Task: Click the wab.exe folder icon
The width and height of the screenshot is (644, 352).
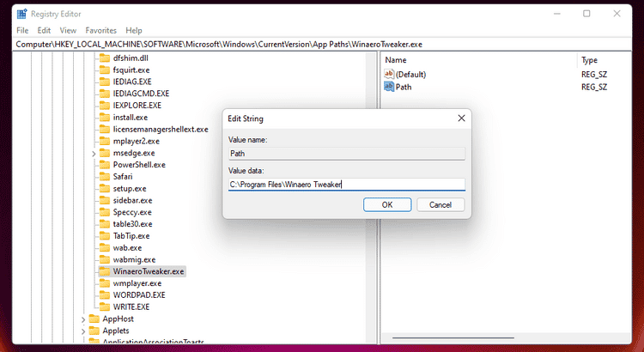Action: 105,248
